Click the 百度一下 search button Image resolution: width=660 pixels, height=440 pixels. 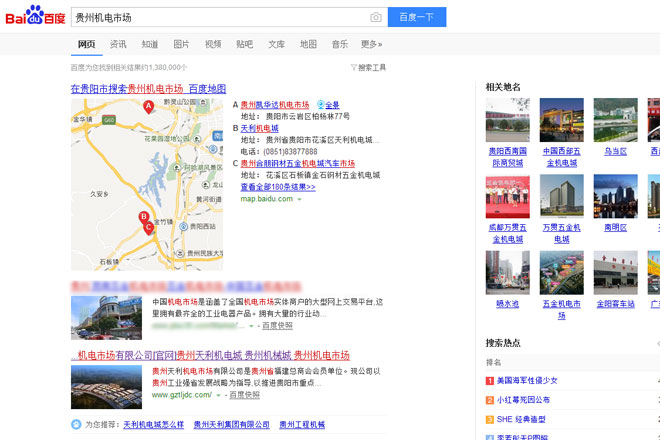point(417,17)
